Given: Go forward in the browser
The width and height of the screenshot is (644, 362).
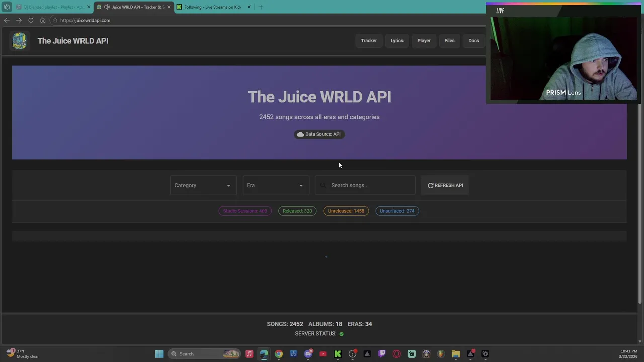Looking at the screenshot, I should (x=19, y=20).
